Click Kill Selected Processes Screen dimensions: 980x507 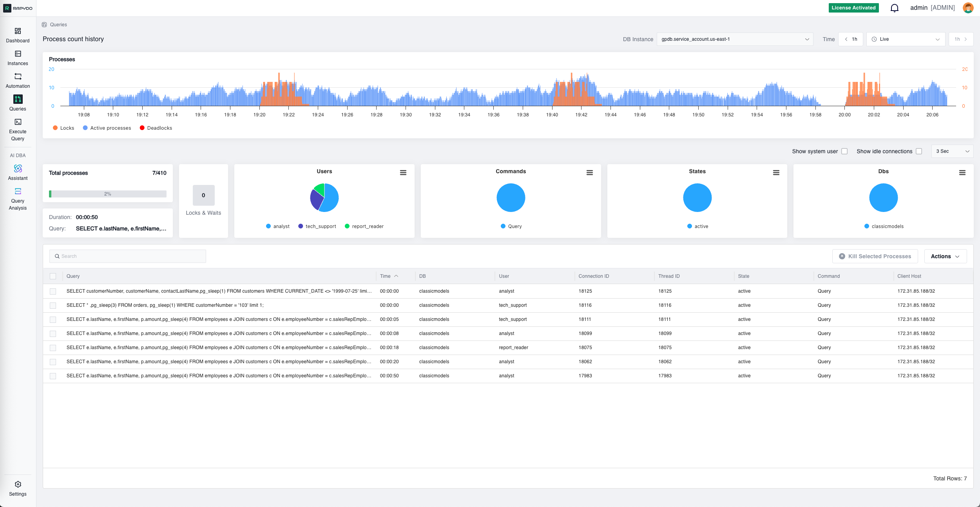coord(875,256)
